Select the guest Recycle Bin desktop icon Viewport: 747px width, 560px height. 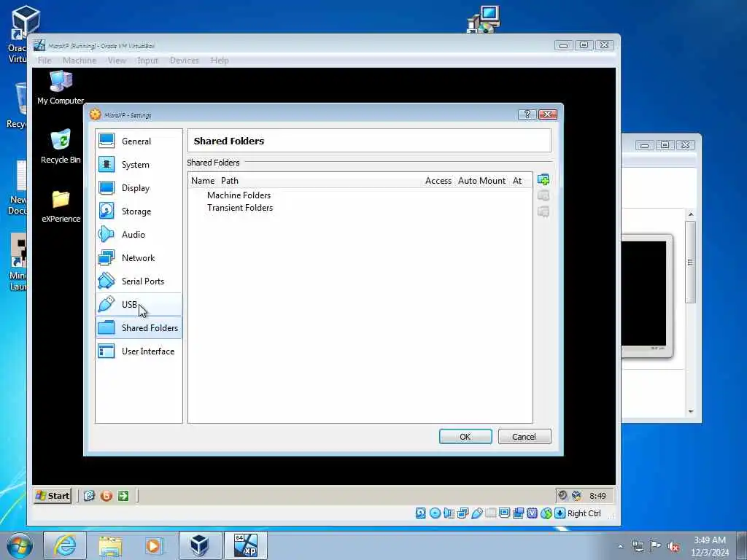pos(61,146)
